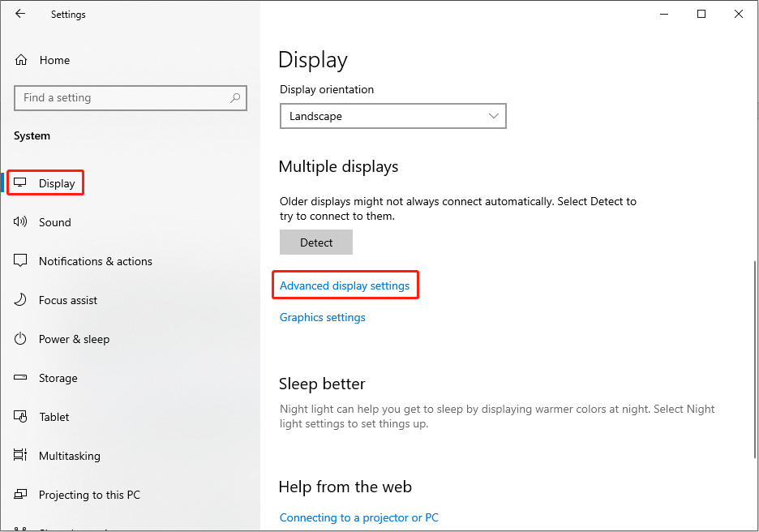The height and width of the screenshot is (532, 759).
Task: Select the Focus assist moon icon
Action: [20, 299]
